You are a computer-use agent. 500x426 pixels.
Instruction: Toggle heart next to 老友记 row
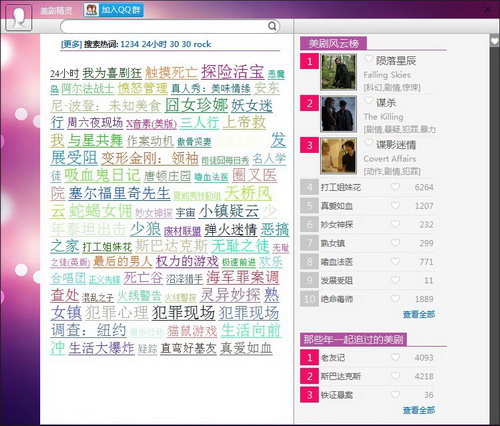395,357
